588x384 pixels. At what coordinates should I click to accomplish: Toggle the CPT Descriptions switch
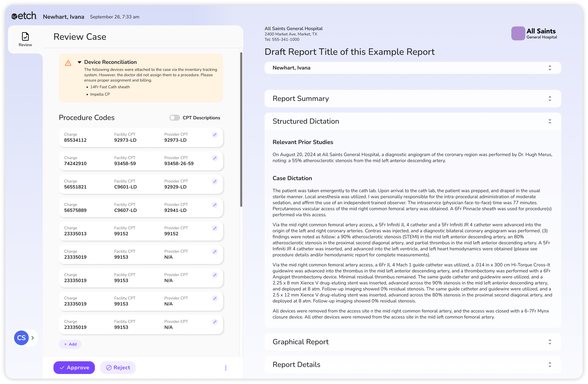coord(174,118)
